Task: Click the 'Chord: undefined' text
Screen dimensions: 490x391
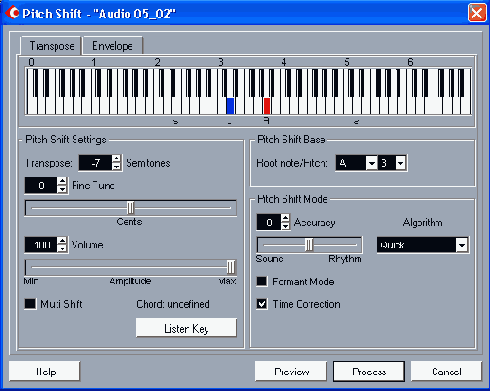Action: pos(173,304)
